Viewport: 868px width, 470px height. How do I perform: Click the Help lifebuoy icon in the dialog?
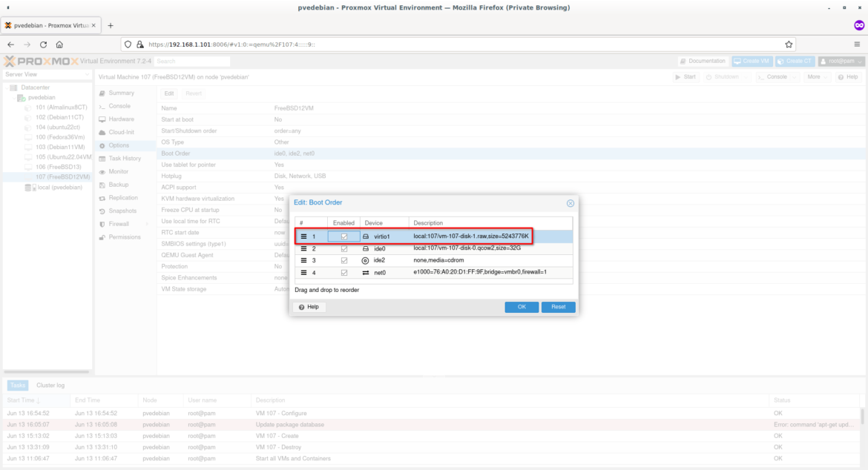[x=303, y=306]
